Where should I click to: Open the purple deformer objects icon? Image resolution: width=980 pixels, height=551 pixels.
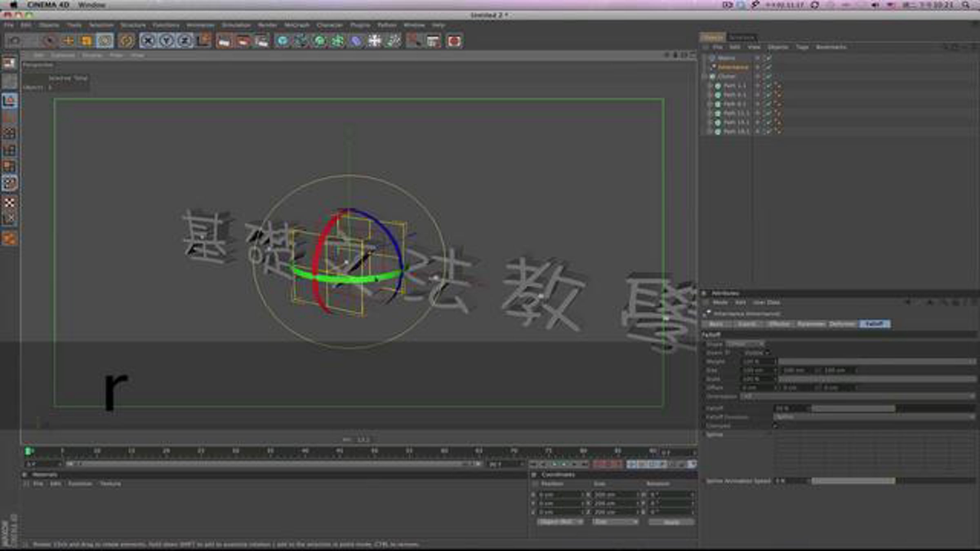coord(356,41)
